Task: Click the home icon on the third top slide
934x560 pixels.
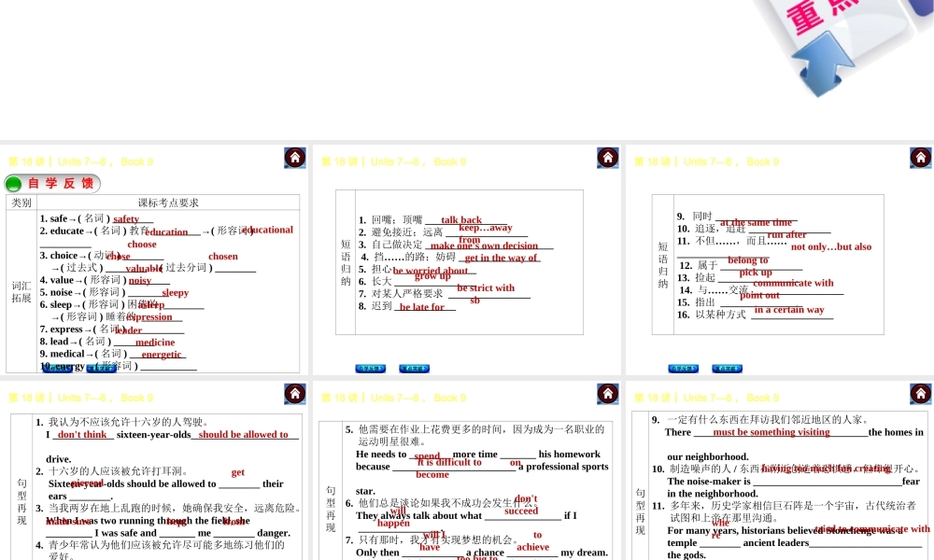Action: (x=920, y=157)
